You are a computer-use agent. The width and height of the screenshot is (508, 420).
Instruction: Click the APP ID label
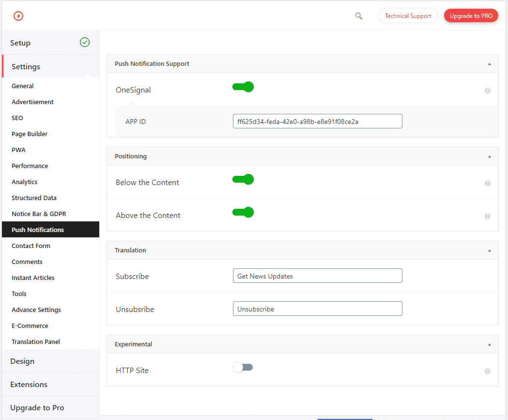click(136, 122)
